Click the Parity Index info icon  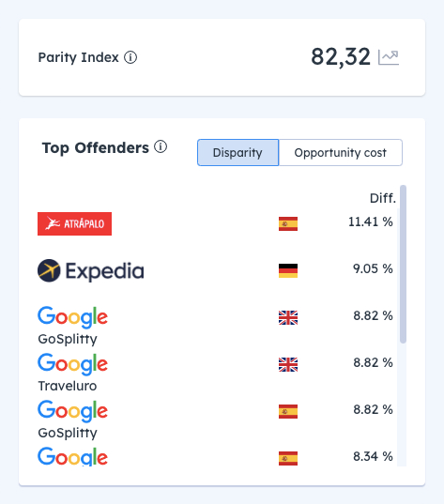click(130, 57)
